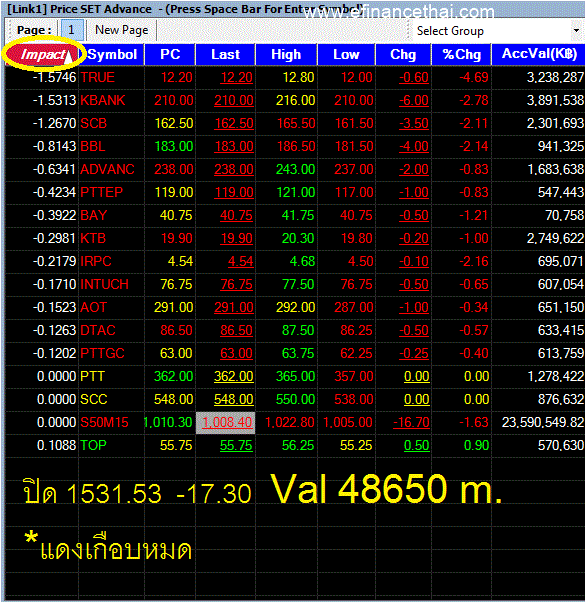Click KBANK change value -6.00
Viewport: 585px width, 602px height.
414,101
